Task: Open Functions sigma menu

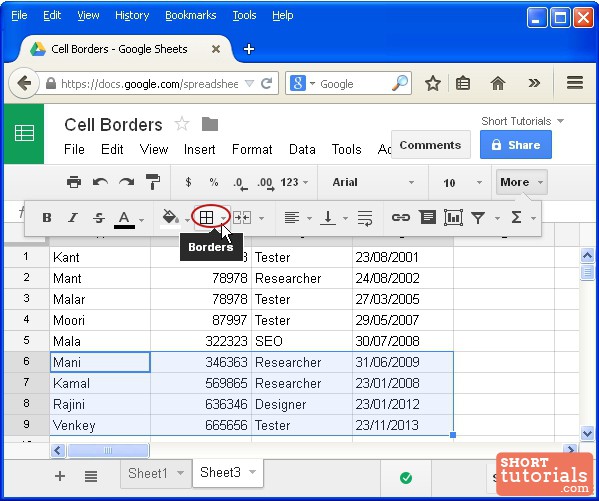Action: coord(516,218)
